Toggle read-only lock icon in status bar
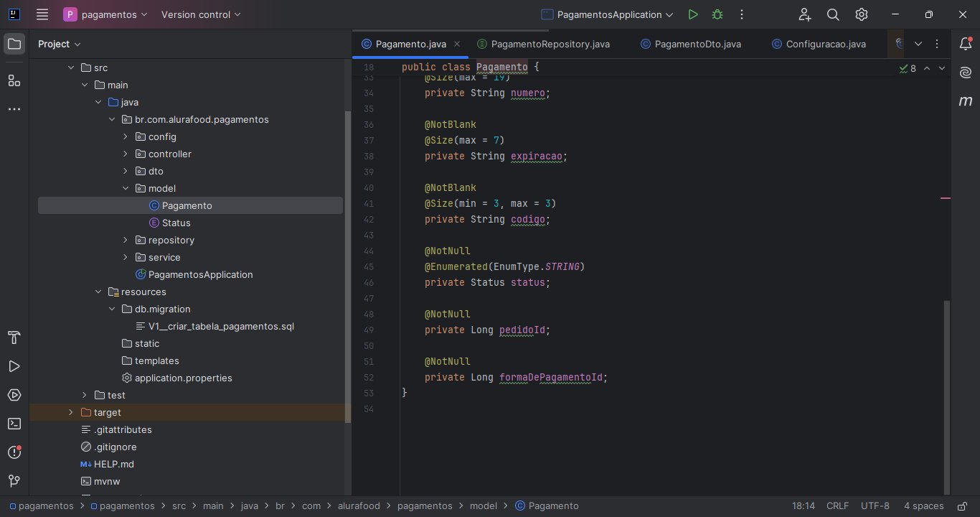The width and height of the screenshot is (980, 517). pos(963,506)
